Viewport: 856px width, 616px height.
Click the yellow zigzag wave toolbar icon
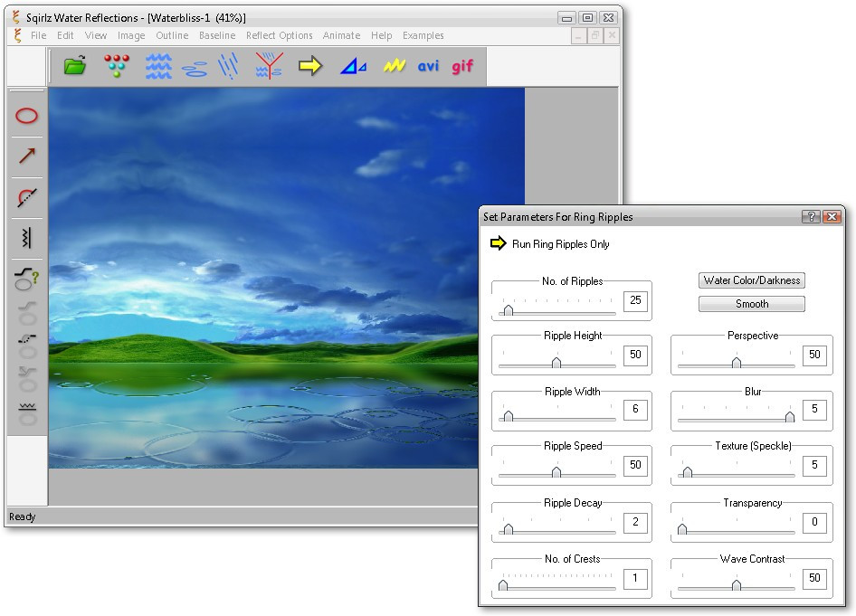[395, 66]
